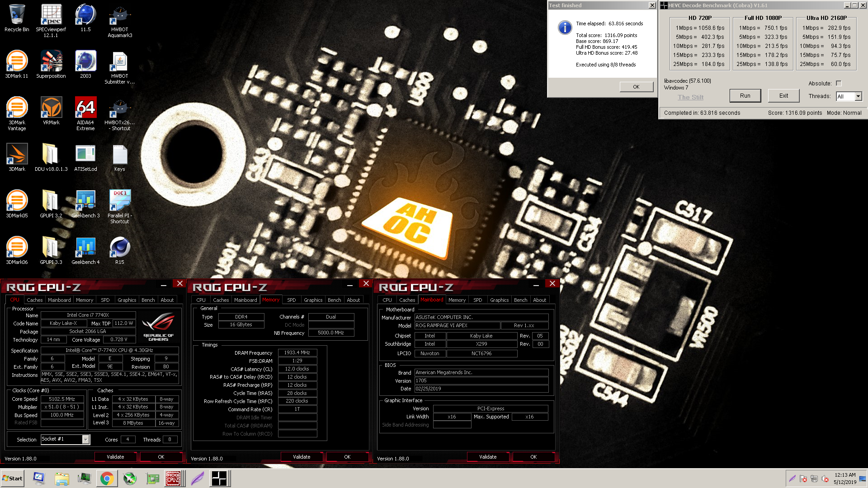Click Exit button in HEVC Benchmark
The image size is (868, 488).
coord(783,96)
